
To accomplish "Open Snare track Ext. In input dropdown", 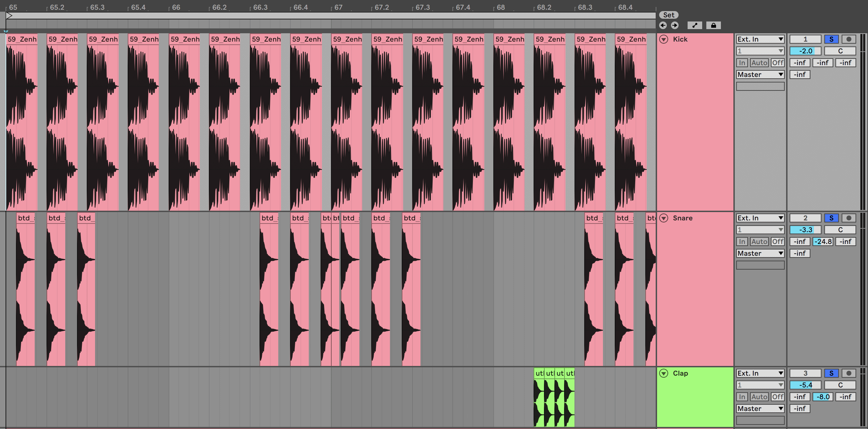I will pyautogui.click(x=760, y=218).
